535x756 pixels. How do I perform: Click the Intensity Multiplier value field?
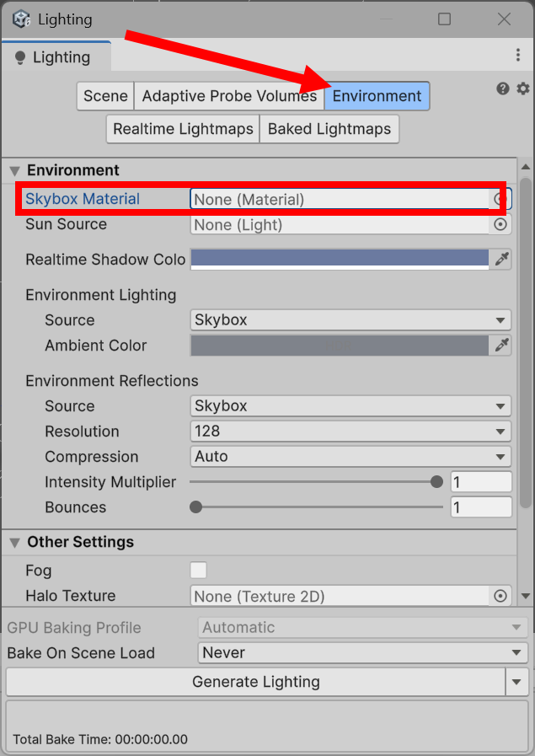pos(481,481)
